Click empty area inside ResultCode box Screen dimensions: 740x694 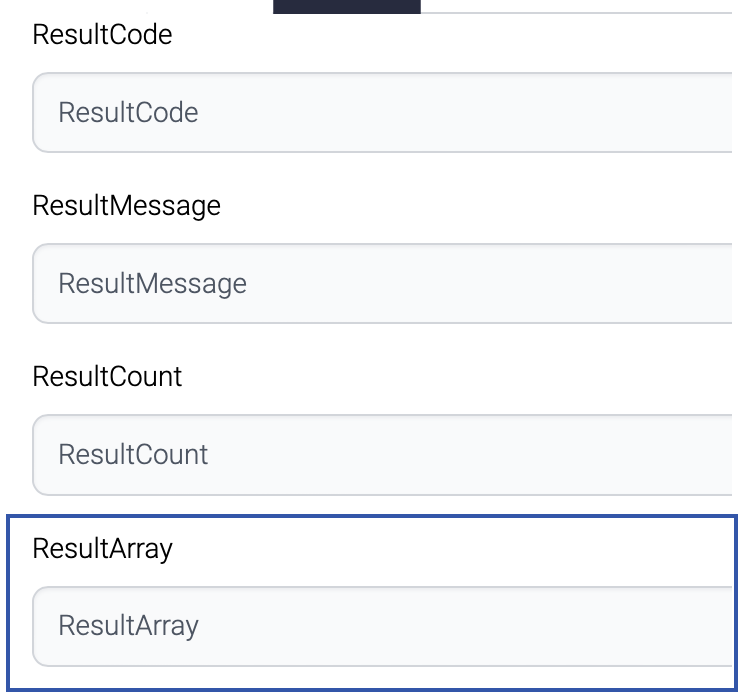tap(500, 112)
